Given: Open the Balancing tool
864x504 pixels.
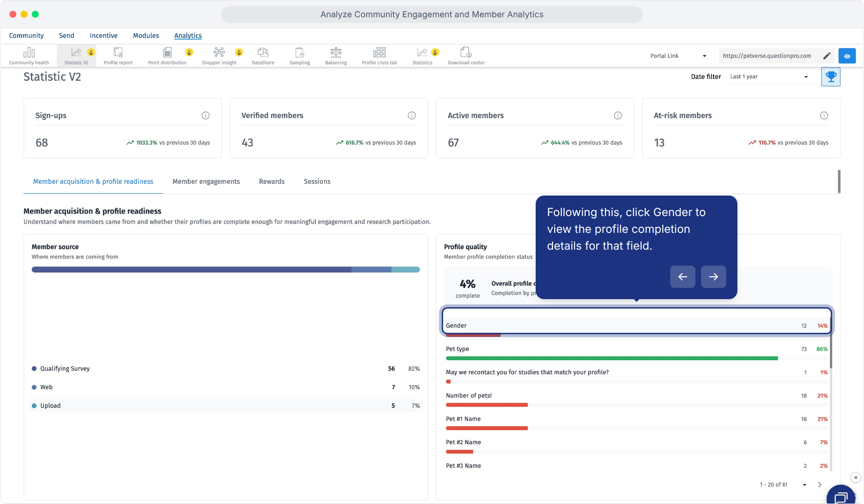Looking at the screenshot, I should click(x=336, y=56).
